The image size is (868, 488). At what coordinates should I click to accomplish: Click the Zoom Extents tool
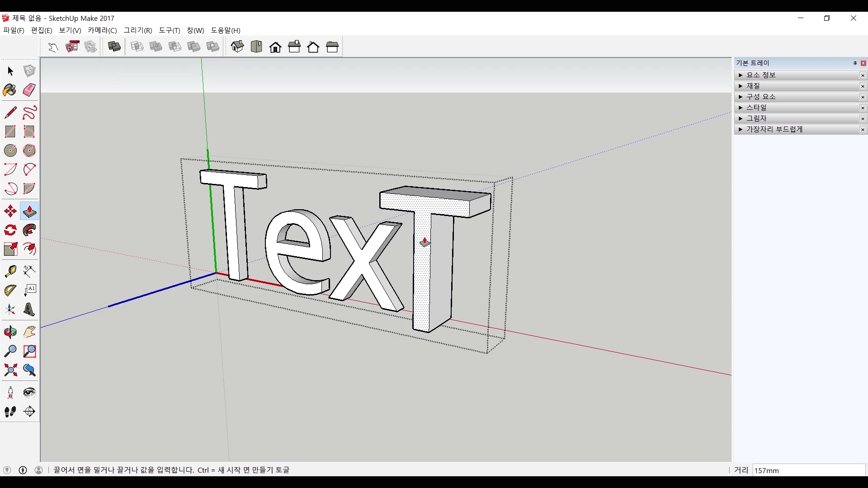(x=10, y=371)
